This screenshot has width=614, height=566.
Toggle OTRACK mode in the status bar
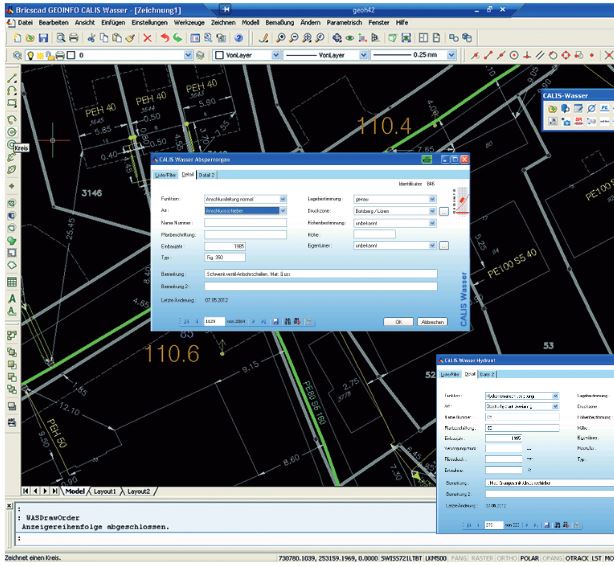pos(577,558)
